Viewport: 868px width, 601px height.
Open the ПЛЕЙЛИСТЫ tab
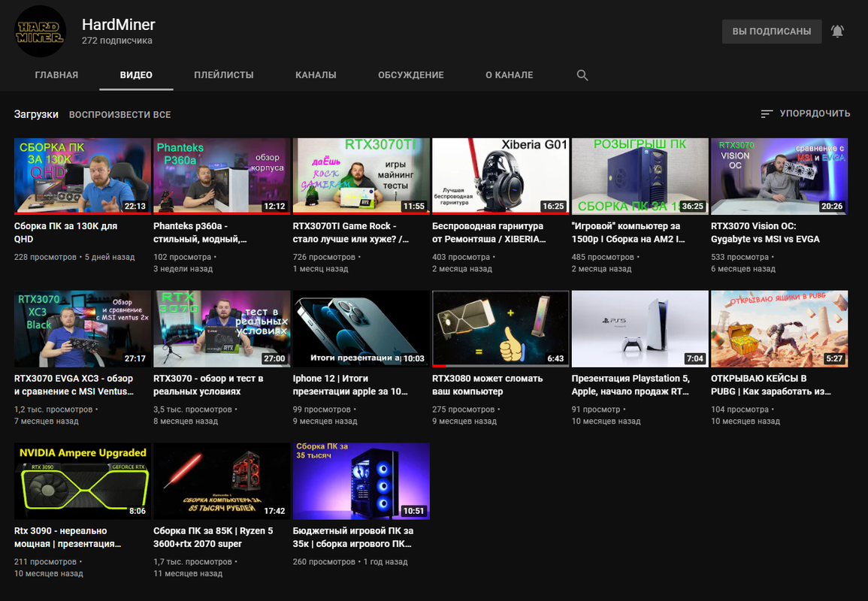coord(224,75)
